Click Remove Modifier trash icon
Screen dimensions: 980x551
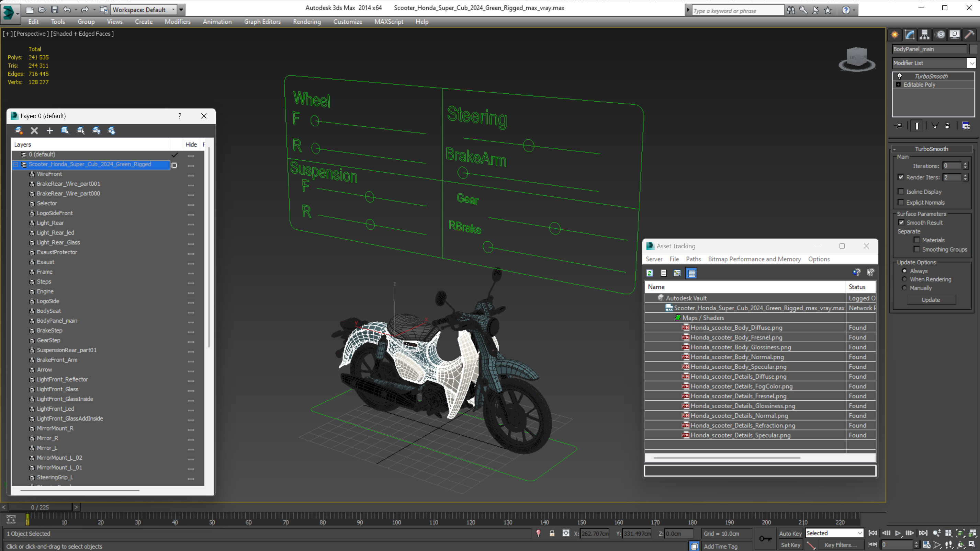[x=947, y=126]
